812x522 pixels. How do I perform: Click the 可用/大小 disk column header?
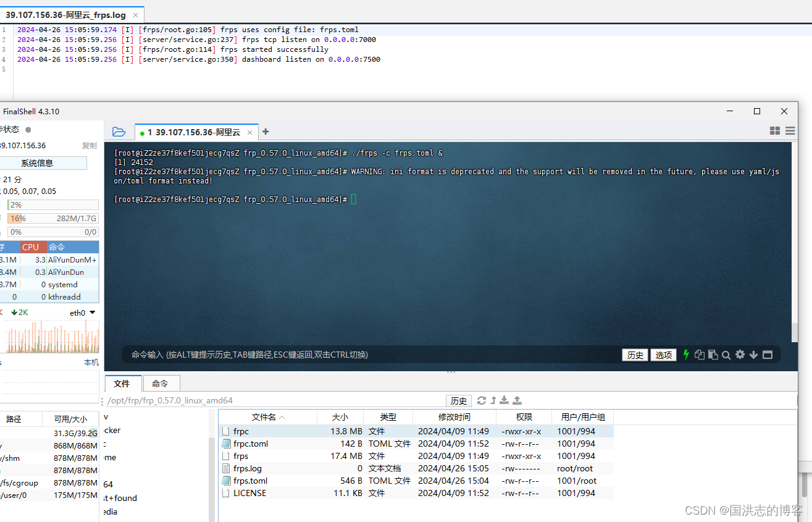(x=70, y=419)
